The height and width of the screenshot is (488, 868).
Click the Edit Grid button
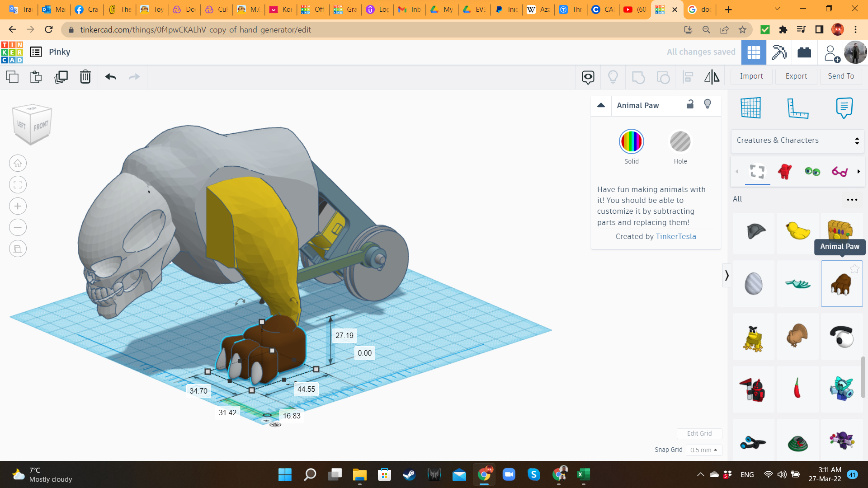(699, 433)
